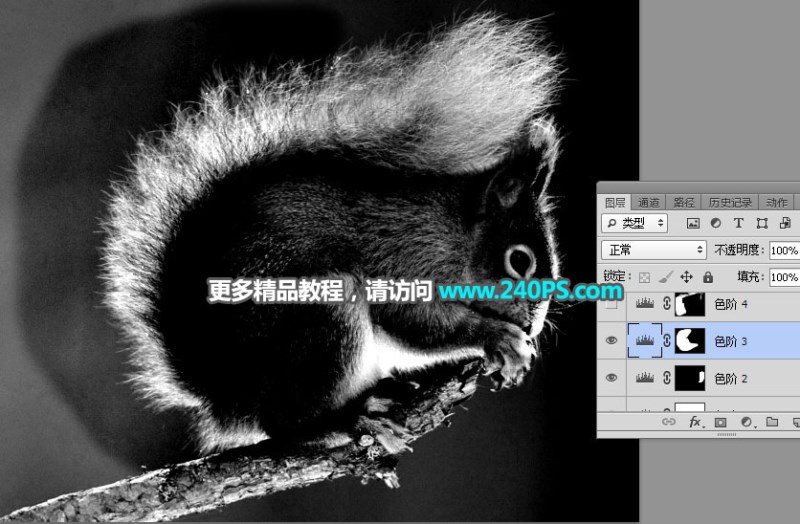Lock all padlock icon

click(708, 277)
